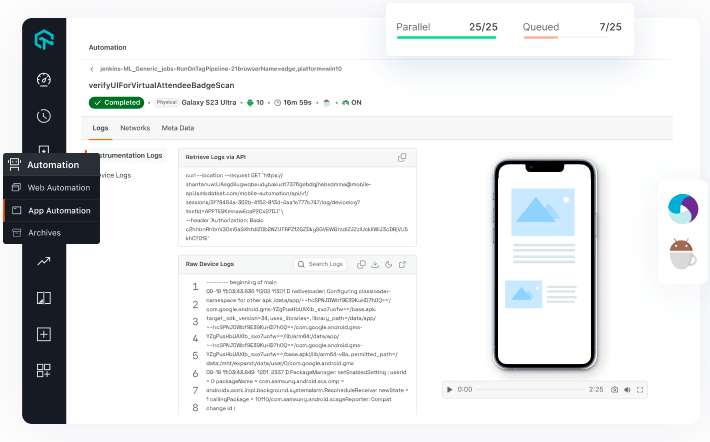The image size is (710, 442).
Task: Select Archives in the Automation menu
Action: point(44,232)
